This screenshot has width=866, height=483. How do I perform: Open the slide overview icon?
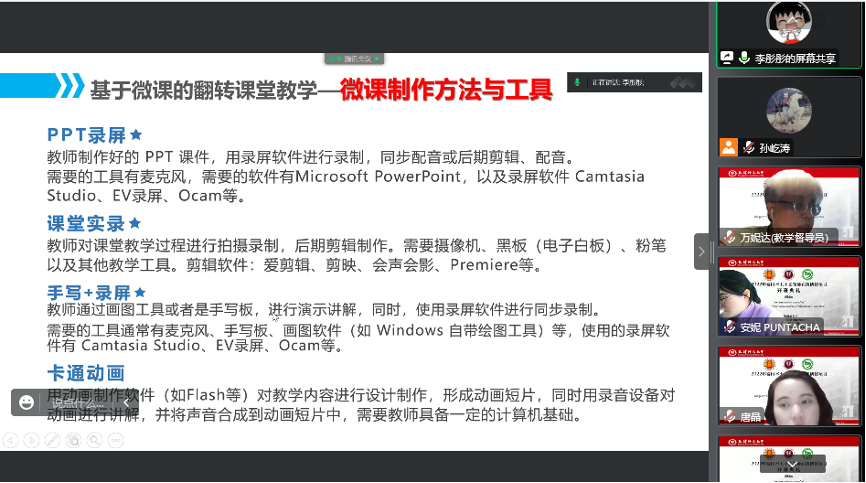(x=73, y=439)
